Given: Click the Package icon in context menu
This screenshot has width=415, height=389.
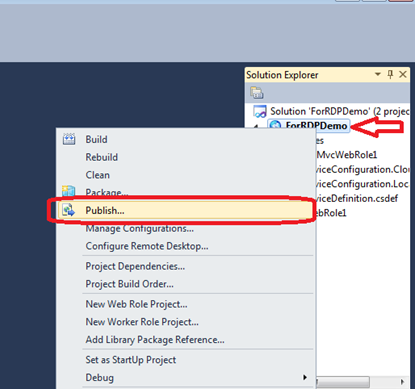Looking at the screenshot, I should 69,191.
